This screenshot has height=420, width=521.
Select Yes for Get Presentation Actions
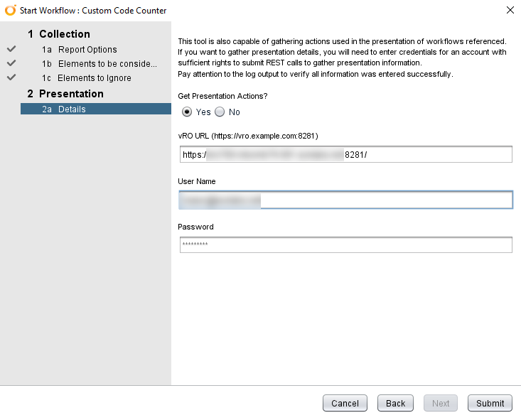pyautogui.click(x=187, y=112)
